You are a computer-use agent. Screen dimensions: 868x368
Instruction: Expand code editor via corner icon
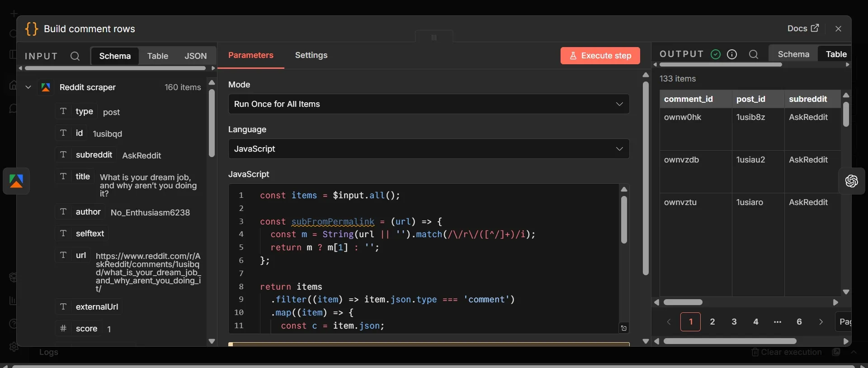tap(624, 328)
